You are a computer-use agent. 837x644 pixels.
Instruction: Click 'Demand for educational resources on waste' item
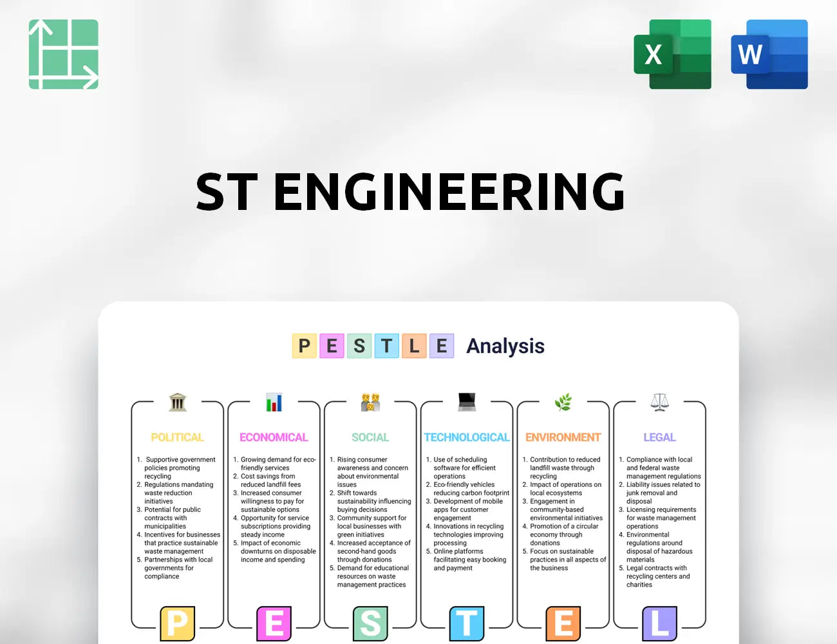[x=370, y=576]
